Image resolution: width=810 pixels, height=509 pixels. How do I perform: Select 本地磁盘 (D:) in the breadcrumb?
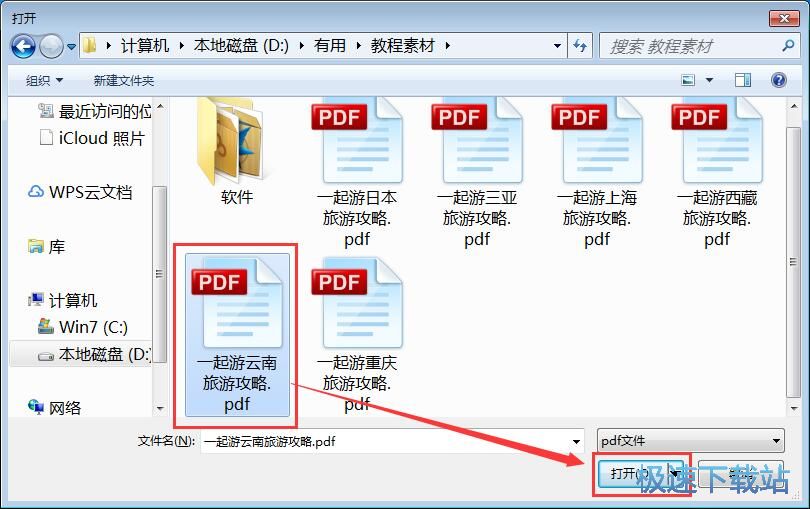[x=241, y=45]
